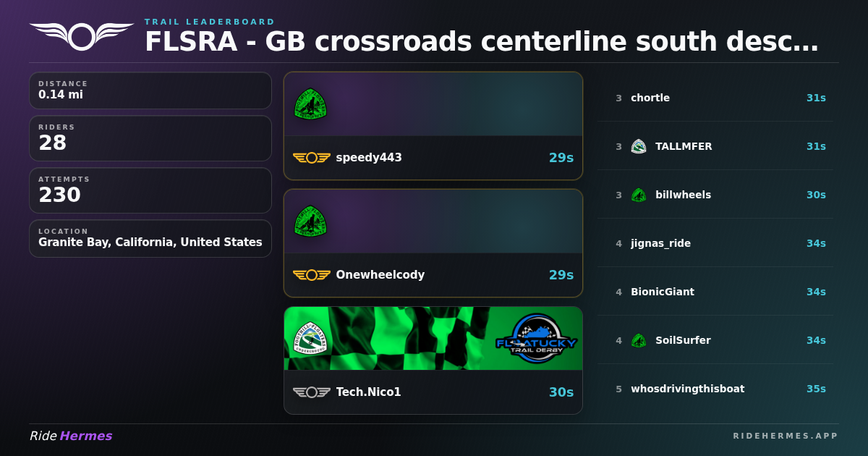Image resolution: width=868 pixels, height=456 pixels.
Task: Click SoilSurfer's green club badge
Action: tap(639, 340)
